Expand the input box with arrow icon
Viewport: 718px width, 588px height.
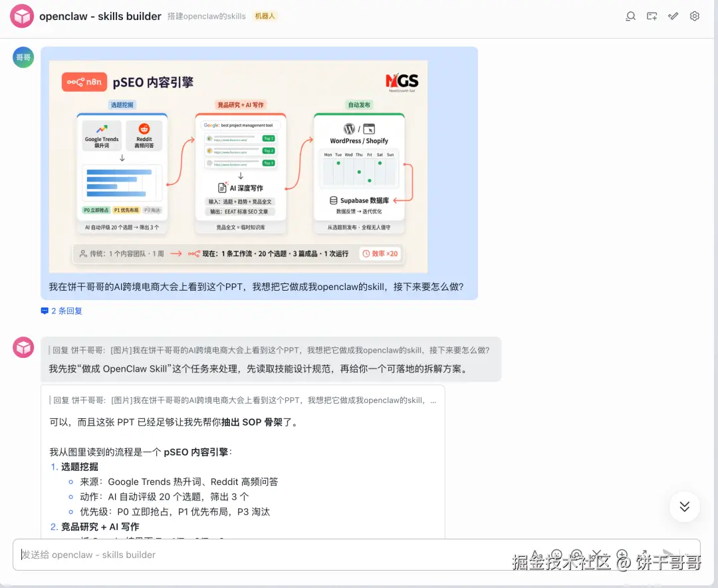pyautogui.click(x=643, y=554)
